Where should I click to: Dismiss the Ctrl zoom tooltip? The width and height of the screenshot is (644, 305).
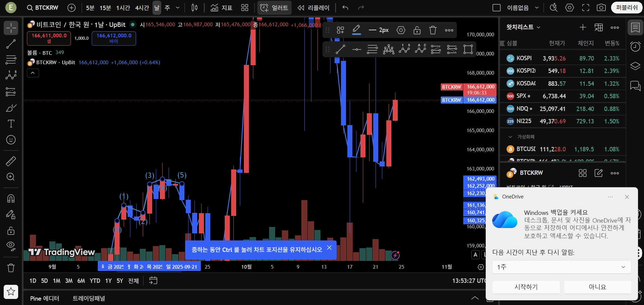click(x=329, y=248)
